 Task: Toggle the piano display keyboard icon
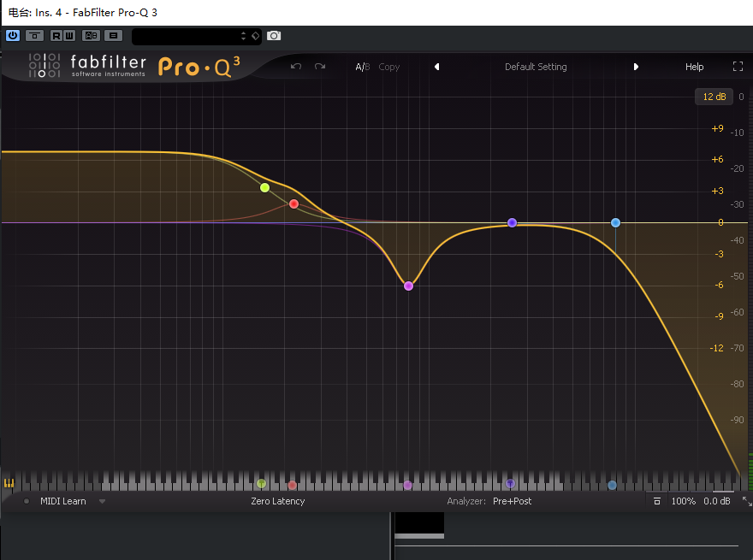pos(9,483)
